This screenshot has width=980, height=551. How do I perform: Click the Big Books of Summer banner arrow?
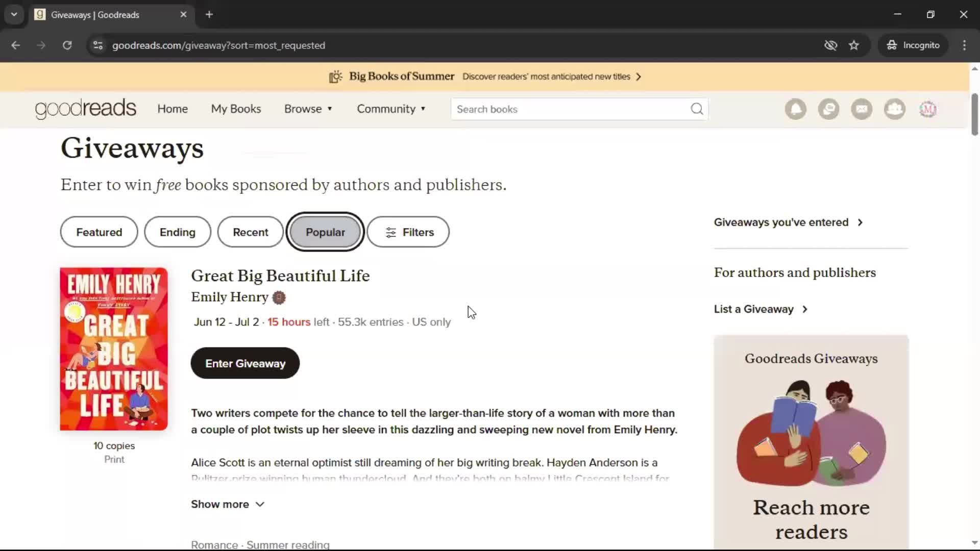click(639, 77)
